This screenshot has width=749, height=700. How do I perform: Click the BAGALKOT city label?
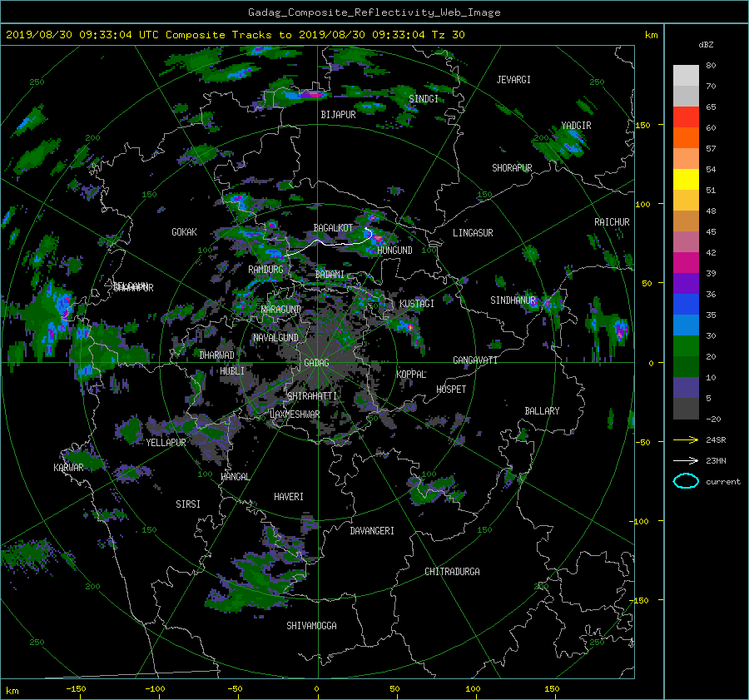333,228
